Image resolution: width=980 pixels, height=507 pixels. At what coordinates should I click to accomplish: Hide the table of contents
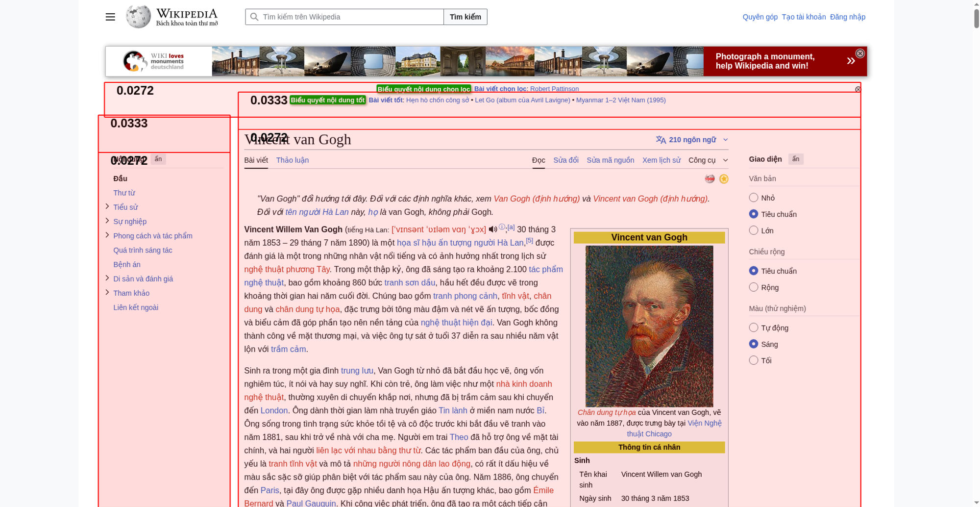158,159
